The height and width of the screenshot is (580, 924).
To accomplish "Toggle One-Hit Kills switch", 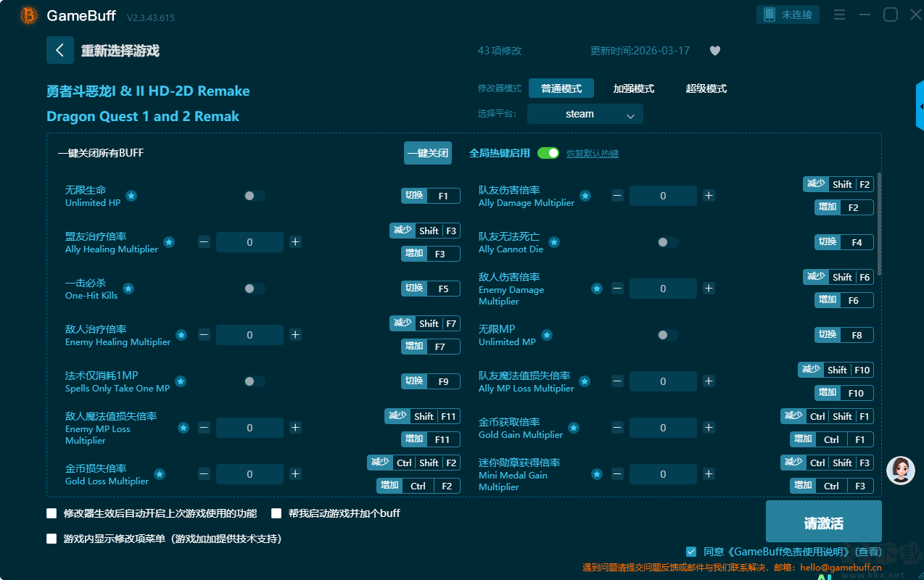I will click(x=255, y=289).
